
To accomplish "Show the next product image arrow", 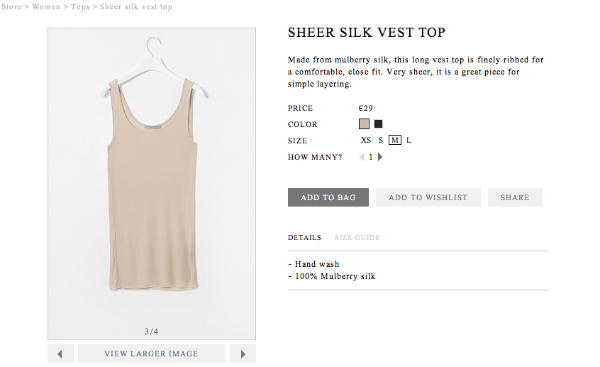I will (x=243, y=354).
